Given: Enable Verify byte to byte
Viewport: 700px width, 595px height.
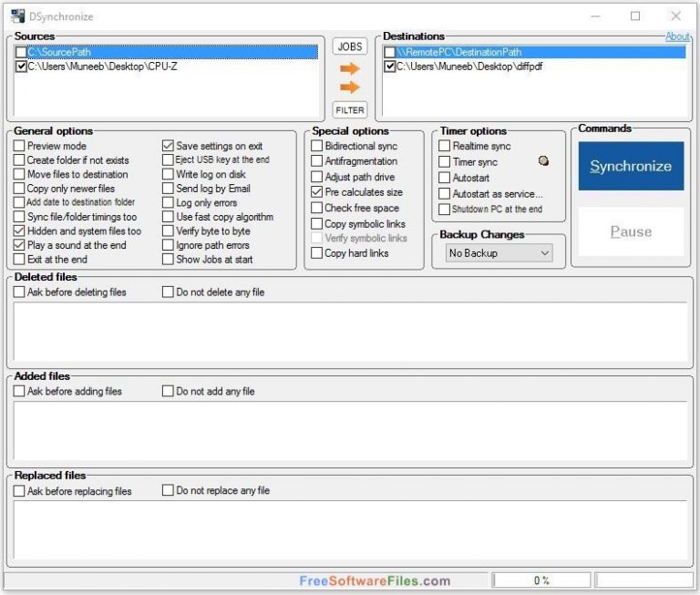Looking at the screenshot, I should (x=168, y=231).
